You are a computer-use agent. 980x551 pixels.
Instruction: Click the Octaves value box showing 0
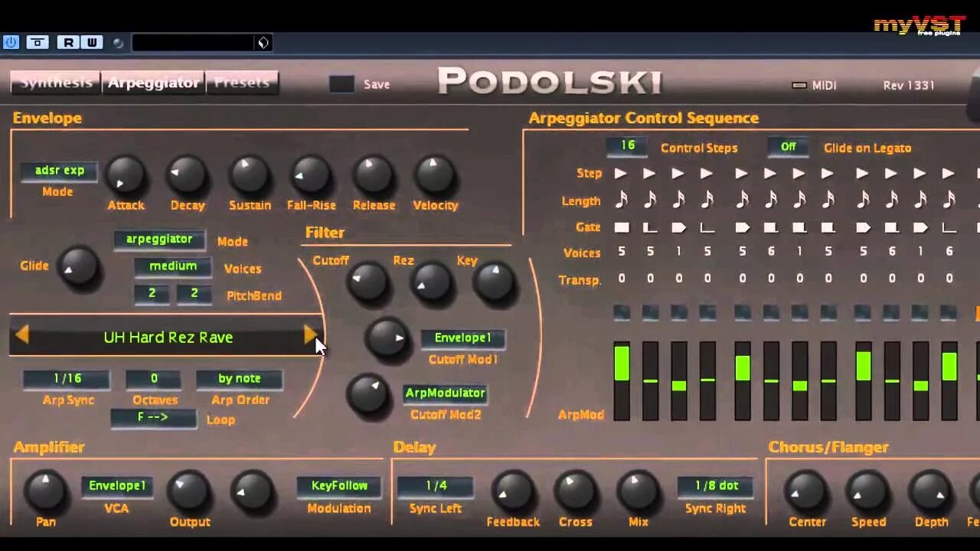coord(153,379)
